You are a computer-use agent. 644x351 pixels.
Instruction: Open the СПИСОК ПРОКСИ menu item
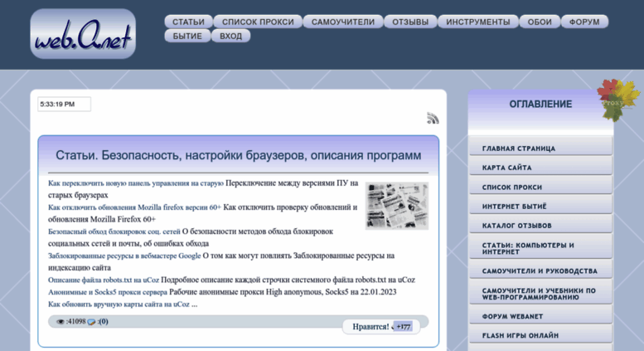tap(258, 22)
